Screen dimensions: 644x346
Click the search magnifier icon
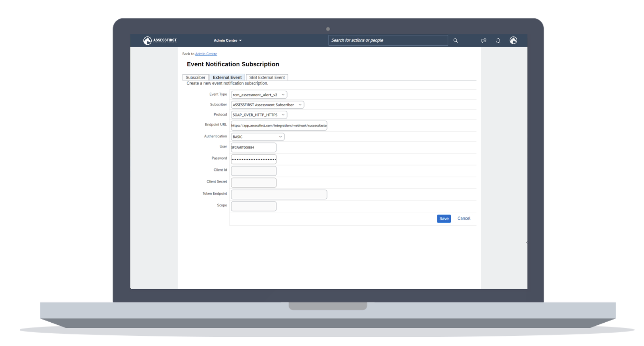point(456,40)
